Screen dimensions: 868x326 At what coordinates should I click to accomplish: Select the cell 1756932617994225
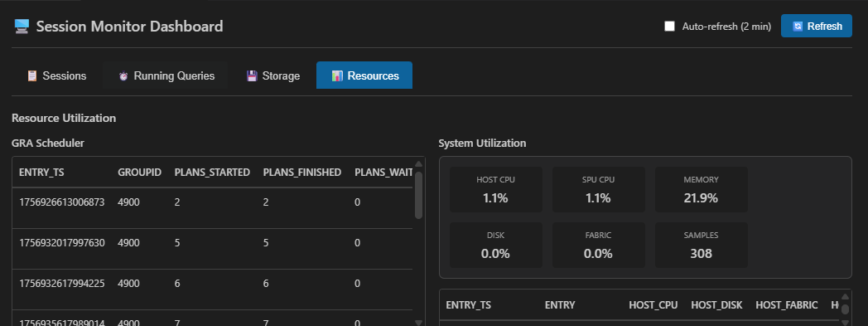coord(62,284)
